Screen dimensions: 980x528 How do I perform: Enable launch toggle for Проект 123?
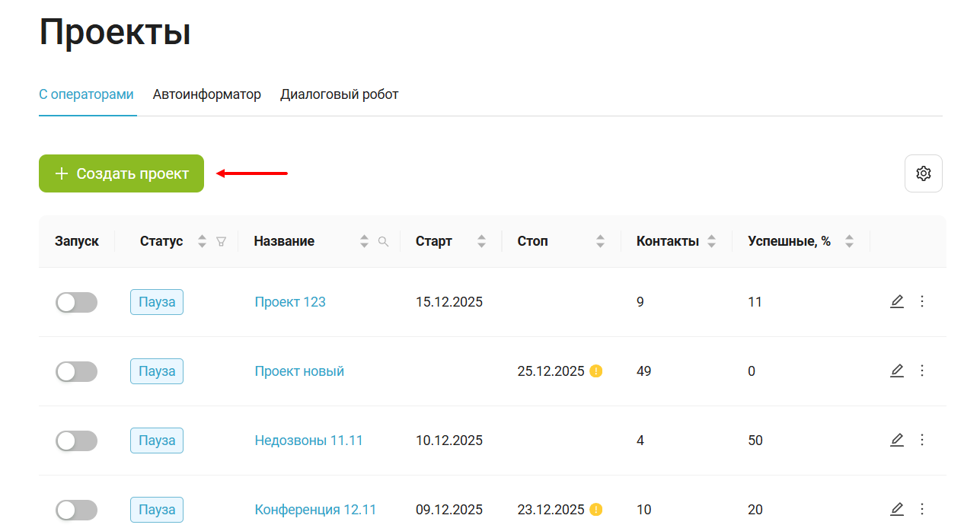(76, 302)
